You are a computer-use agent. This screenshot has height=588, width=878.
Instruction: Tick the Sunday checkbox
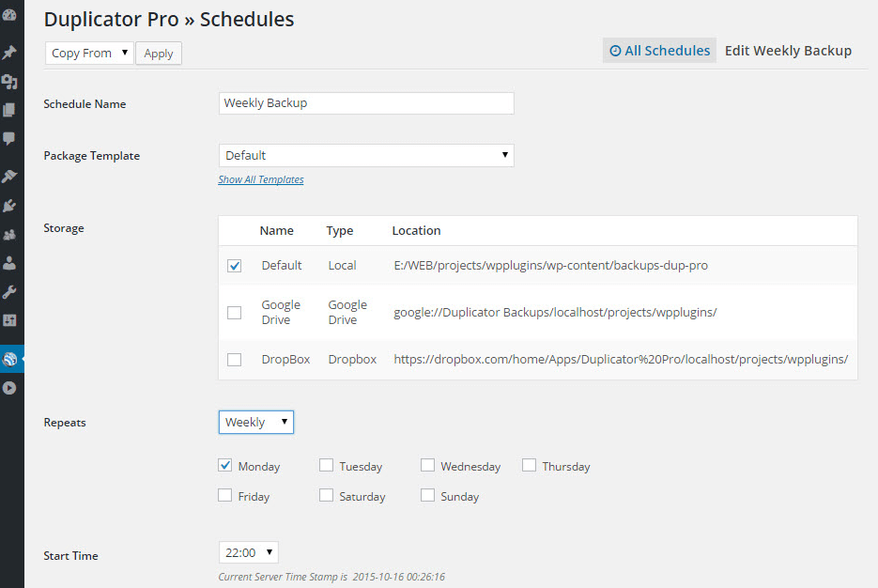pyautogui.click(x=428, y=495)
